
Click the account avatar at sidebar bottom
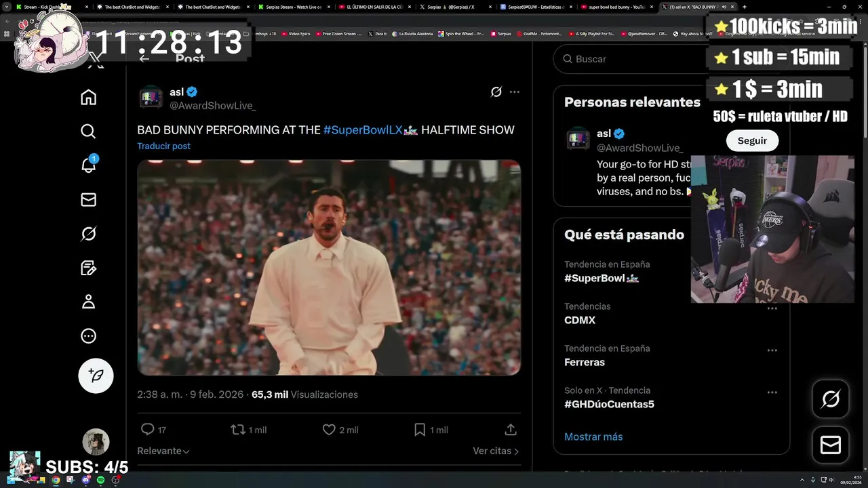click(x=96, y=442)
